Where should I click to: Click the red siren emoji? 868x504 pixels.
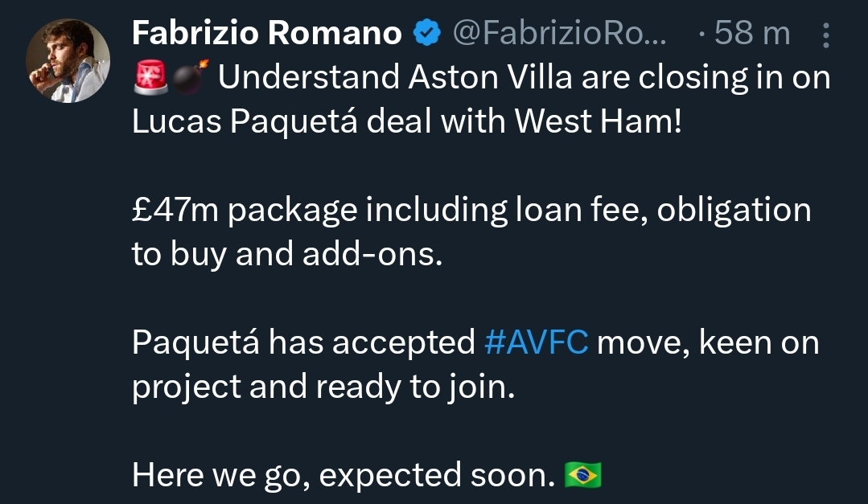pos(150,78)
